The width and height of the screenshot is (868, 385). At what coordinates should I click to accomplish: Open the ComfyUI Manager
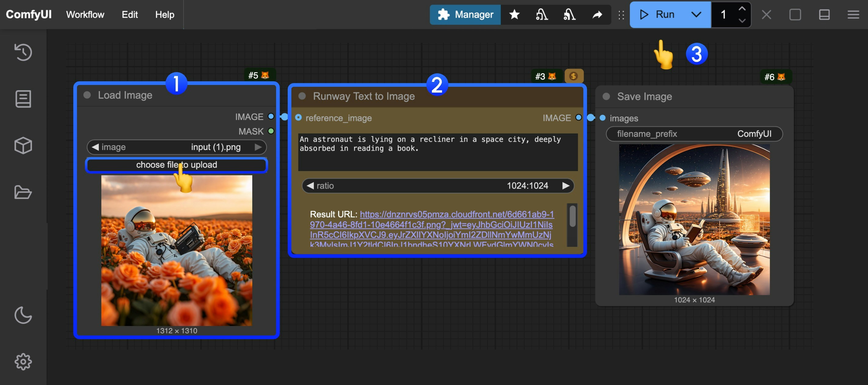pos(465,14)
